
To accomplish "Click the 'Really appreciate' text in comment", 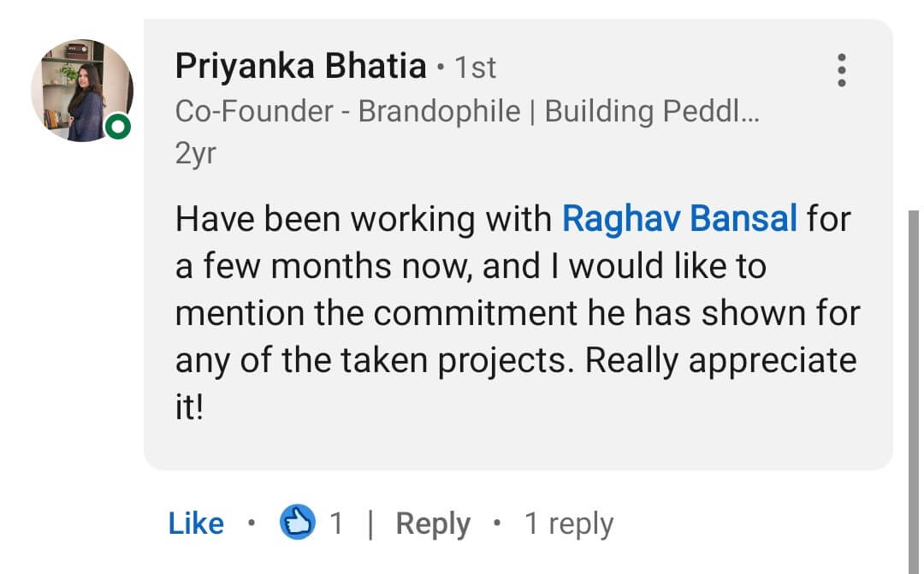I will click(720, 361).
